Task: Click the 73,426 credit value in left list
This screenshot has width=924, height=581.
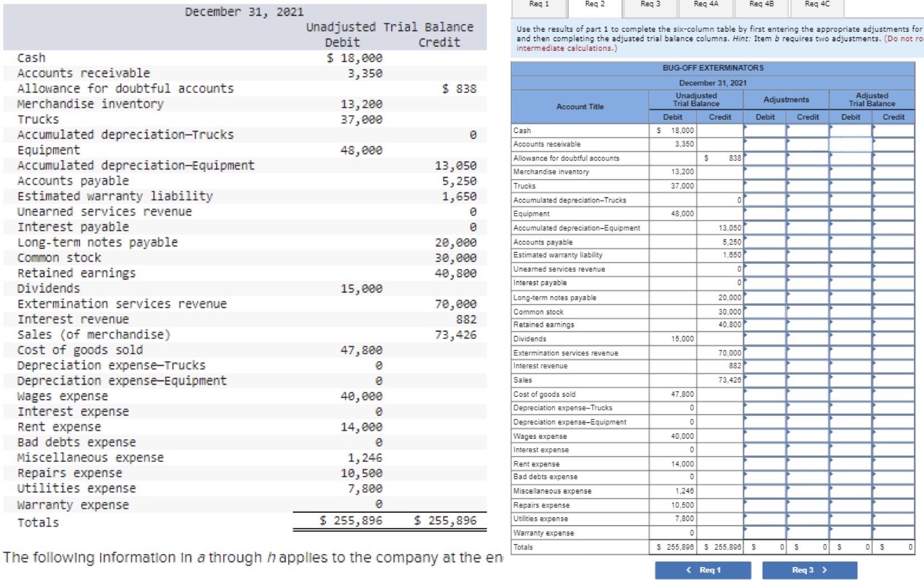Action: coord(456,335)
